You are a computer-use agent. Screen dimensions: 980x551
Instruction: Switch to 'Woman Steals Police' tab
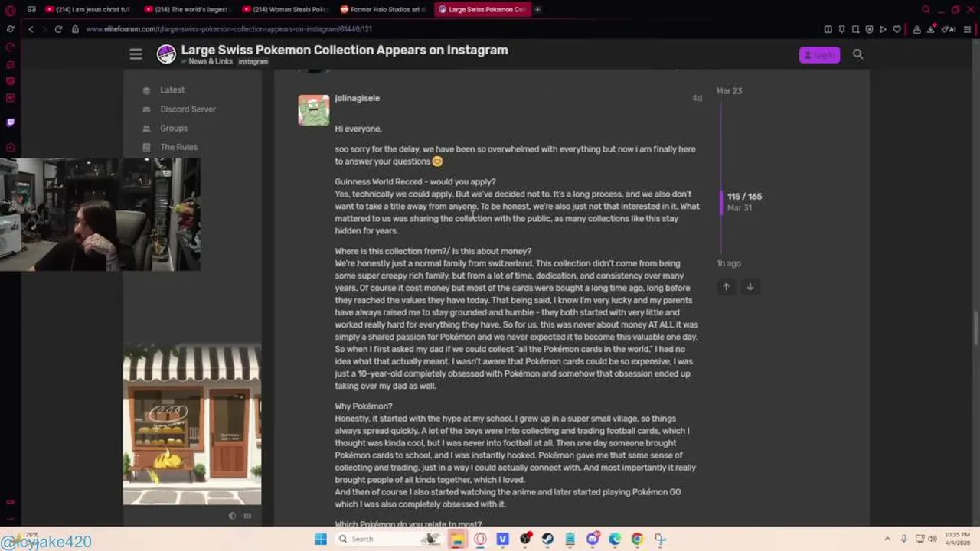[x=285, y=9]
